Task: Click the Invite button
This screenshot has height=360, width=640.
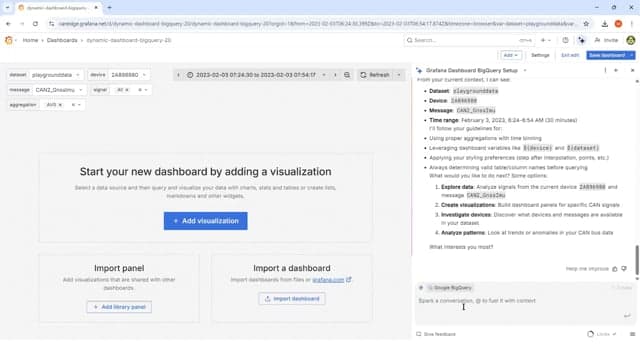Action: 606,40
